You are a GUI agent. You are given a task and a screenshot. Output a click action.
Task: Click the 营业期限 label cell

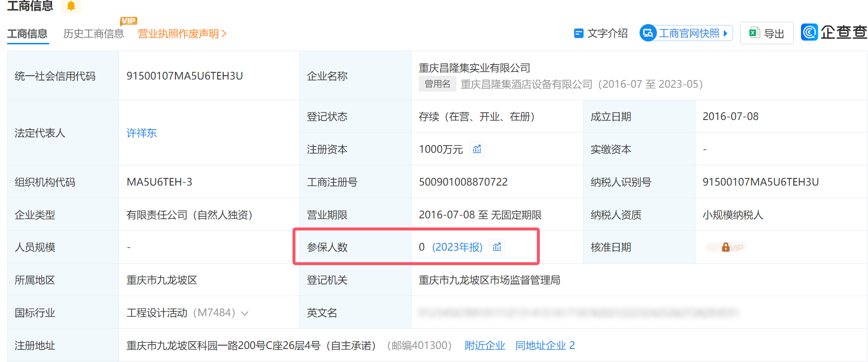point(355,215)
